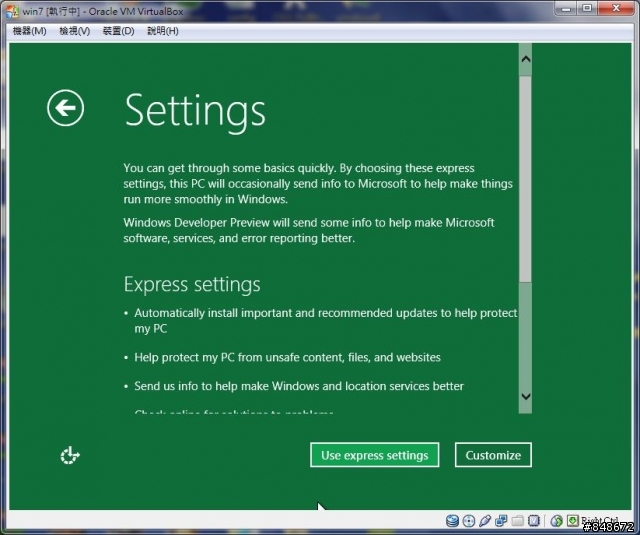
Task: Click the hard disk activity indicator
Action: point(452,521)
